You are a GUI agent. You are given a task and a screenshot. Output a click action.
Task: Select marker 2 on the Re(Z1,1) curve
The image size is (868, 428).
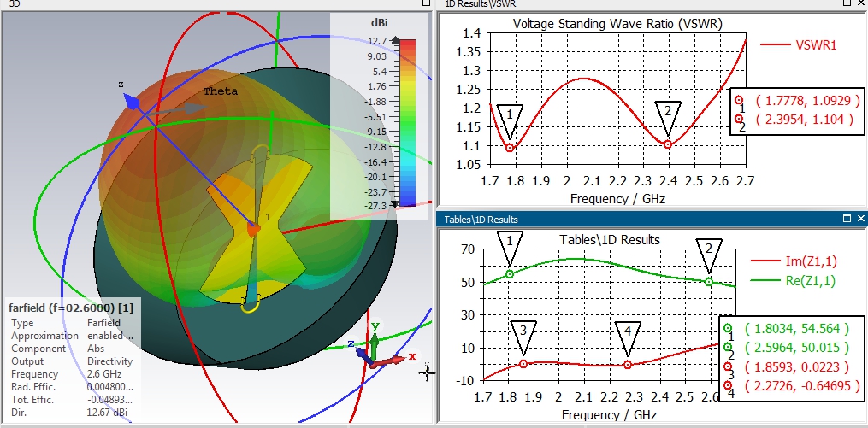pyautogui.click(x=708, y=281)
